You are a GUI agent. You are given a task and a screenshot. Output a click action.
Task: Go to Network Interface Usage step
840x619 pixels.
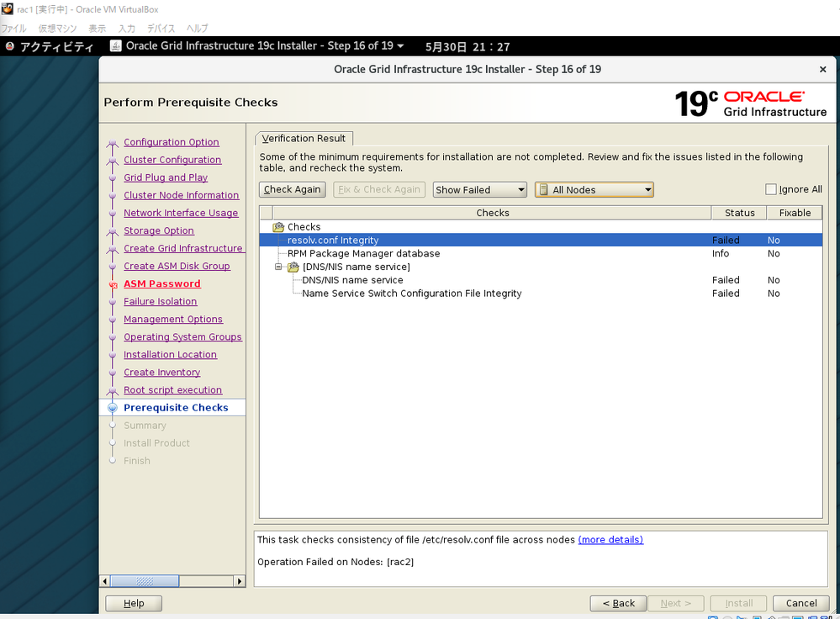[181, 213]
